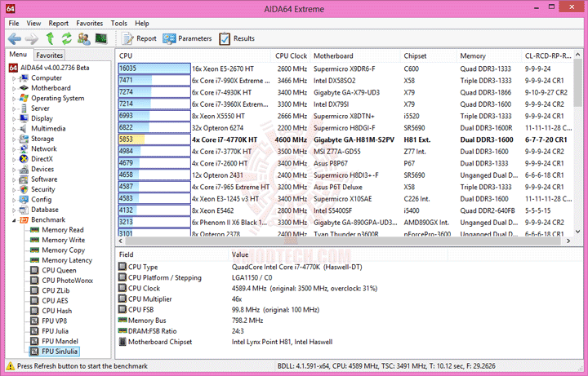Open the Favorites menu
Screen dimensions: 588x376
[x=89, y=23]
